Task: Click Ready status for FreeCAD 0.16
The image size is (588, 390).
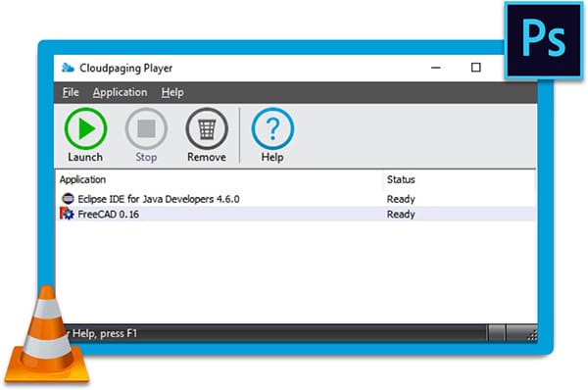Action: (x=401, y=215)
